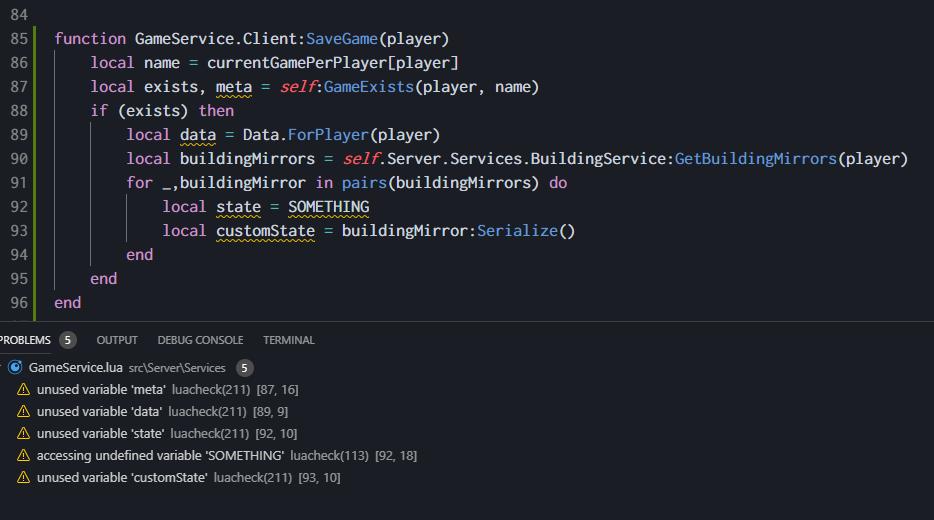This screenshot has height=520, width=934.
Task: Click the problems count badge beside PROBLEMS
Action: coord(67,340)
